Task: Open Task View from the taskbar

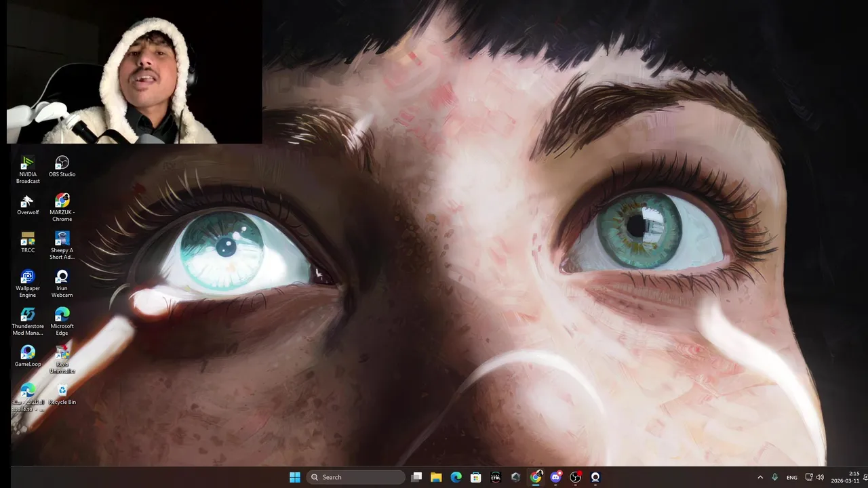Action: pos(416,477)
